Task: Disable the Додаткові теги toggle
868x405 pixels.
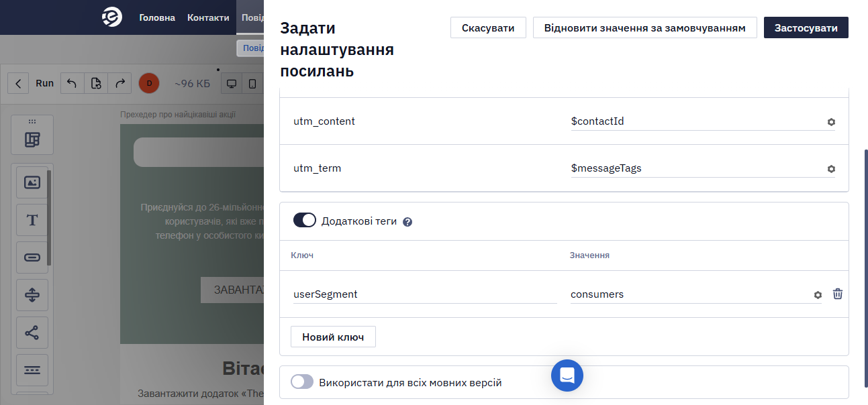Action: (x=305, y=220)
